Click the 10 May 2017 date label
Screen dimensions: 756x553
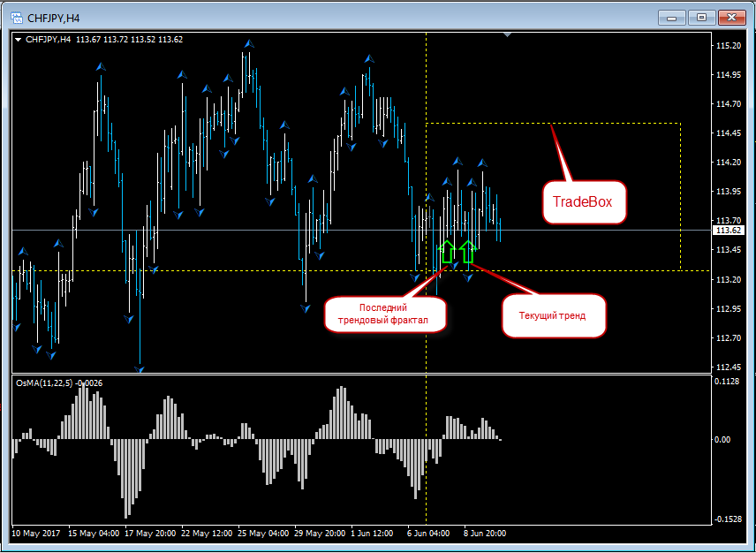(x=36, y=534)
